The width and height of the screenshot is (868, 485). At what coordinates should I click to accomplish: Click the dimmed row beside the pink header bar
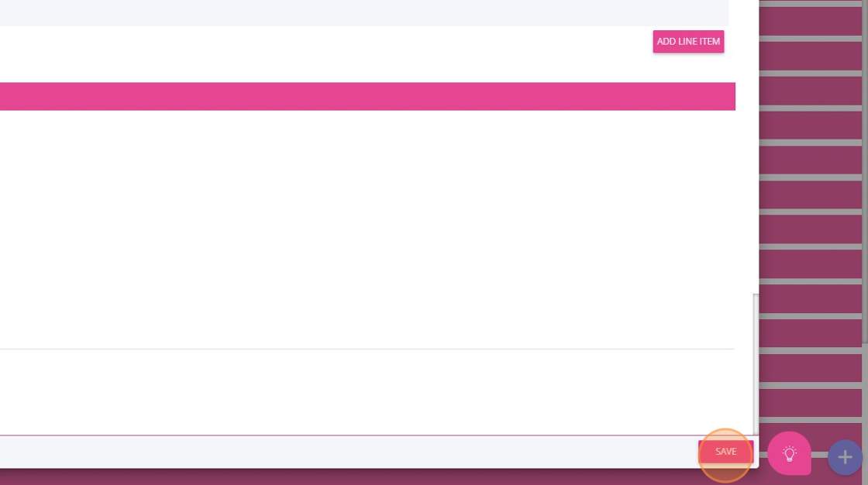click(x=811, y=90)
